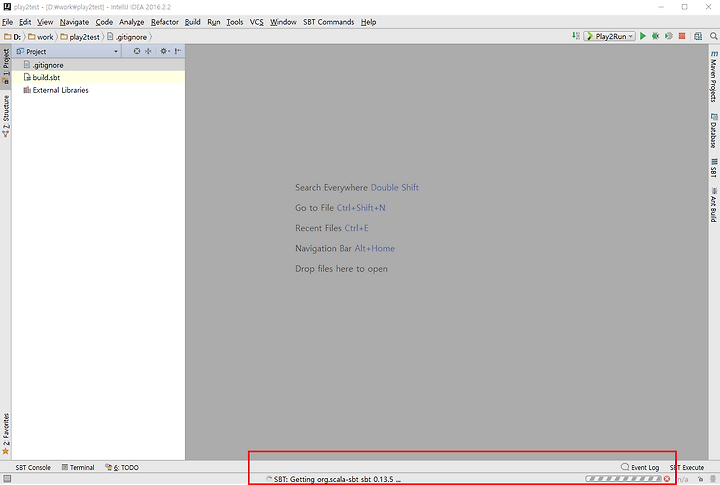This screenshot has width=720, height=485.
Task: Open SBT Execute tool window
Action: click(x=687, y=468)
